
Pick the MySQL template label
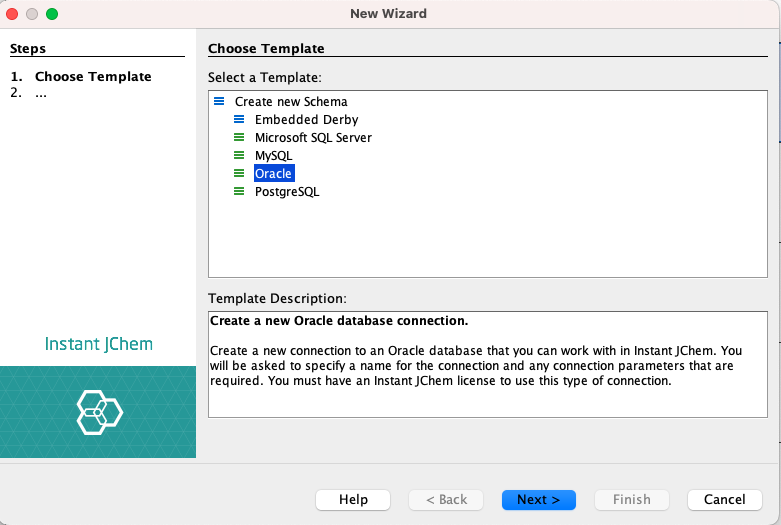point(273,155)
